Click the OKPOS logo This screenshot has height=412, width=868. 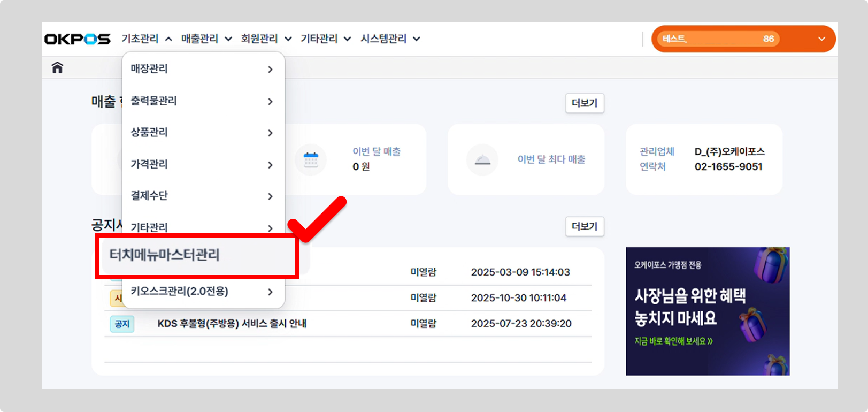pos(77,39)
